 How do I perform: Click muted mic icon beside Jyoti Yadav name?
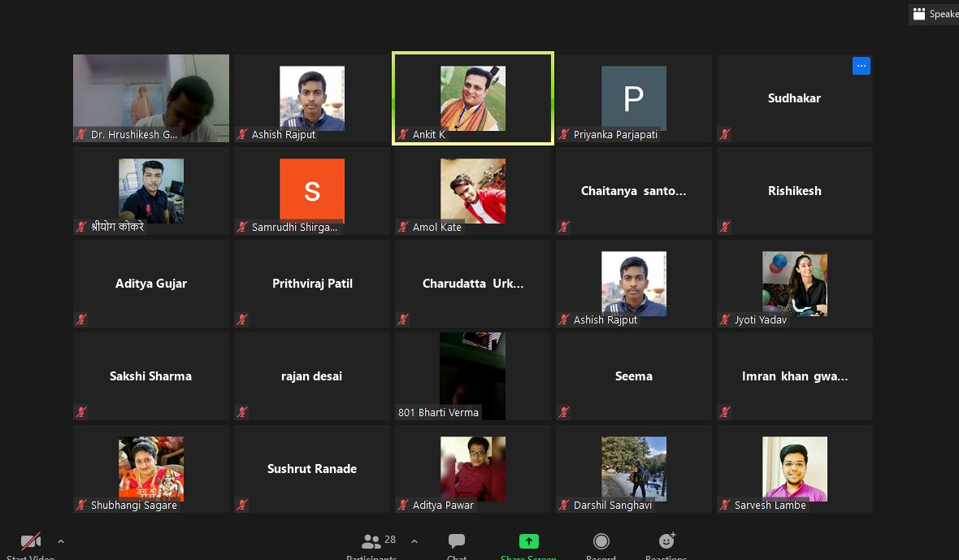click(725, 319)
